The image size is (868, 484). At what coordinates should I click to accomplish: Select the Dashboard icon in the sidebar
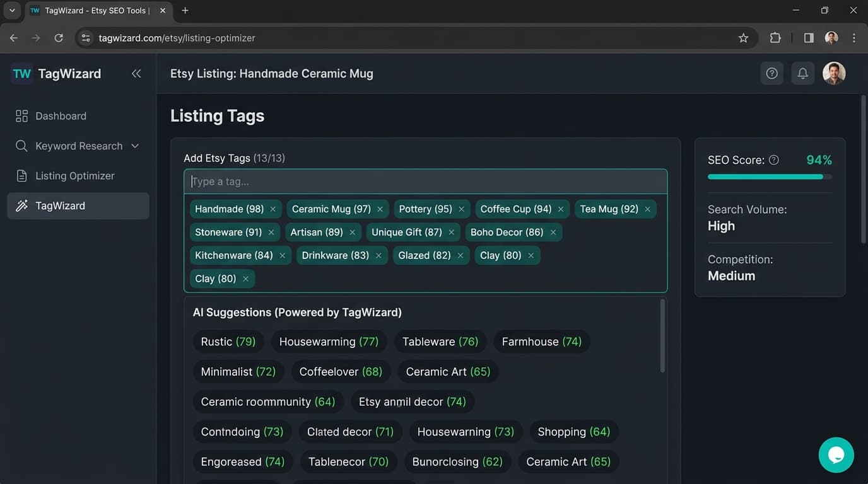pyautogui.click(x=21, y=115)
